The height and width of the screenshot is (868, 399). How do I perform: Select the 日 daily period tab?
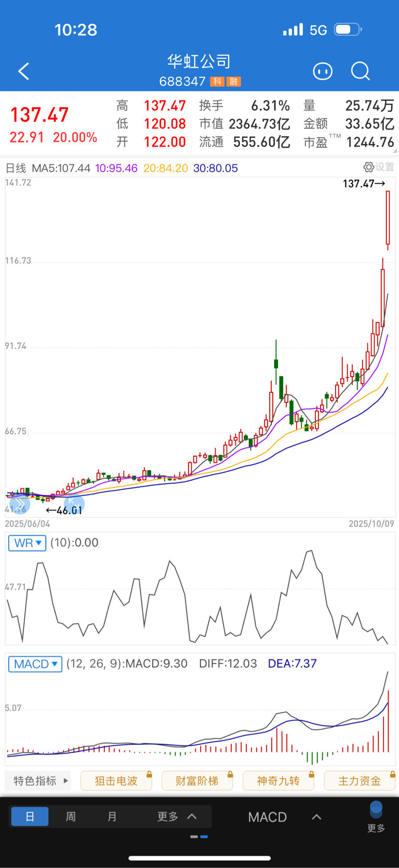(30, 817)
